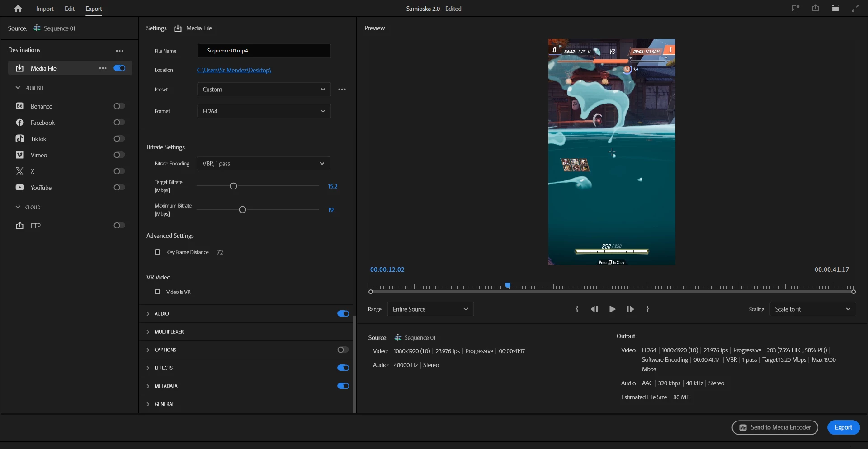This screenshot has height=449, width=868.
Task: Open the Range dropdown set to Entire Source
Action: pos(430,309)
